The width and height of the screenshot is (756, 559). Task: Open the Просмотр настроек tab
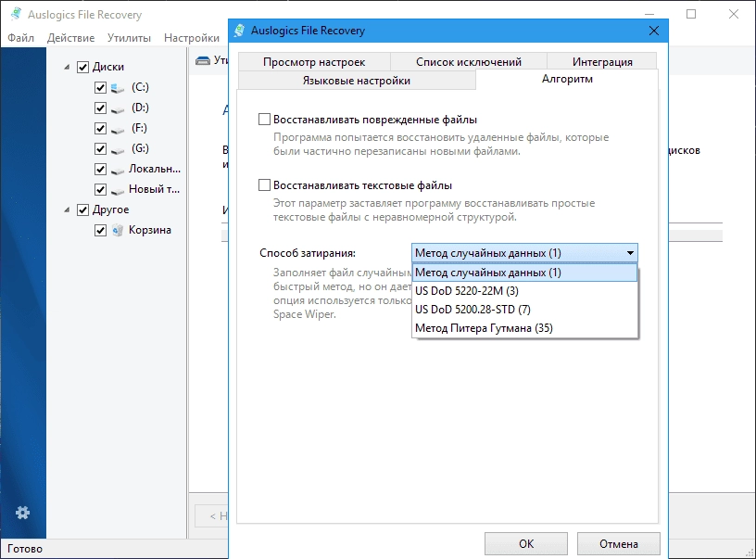coord(314,62)
